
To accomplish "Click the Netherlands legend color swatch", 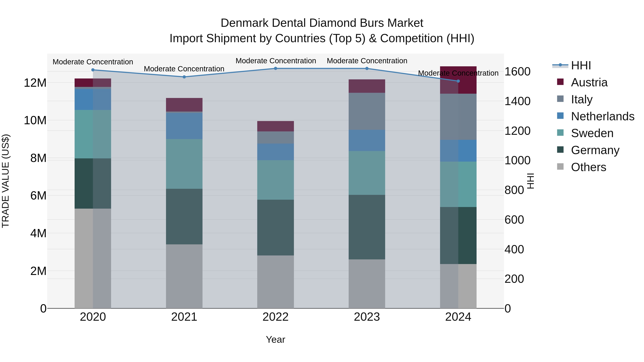I will (x=560, y=116).
